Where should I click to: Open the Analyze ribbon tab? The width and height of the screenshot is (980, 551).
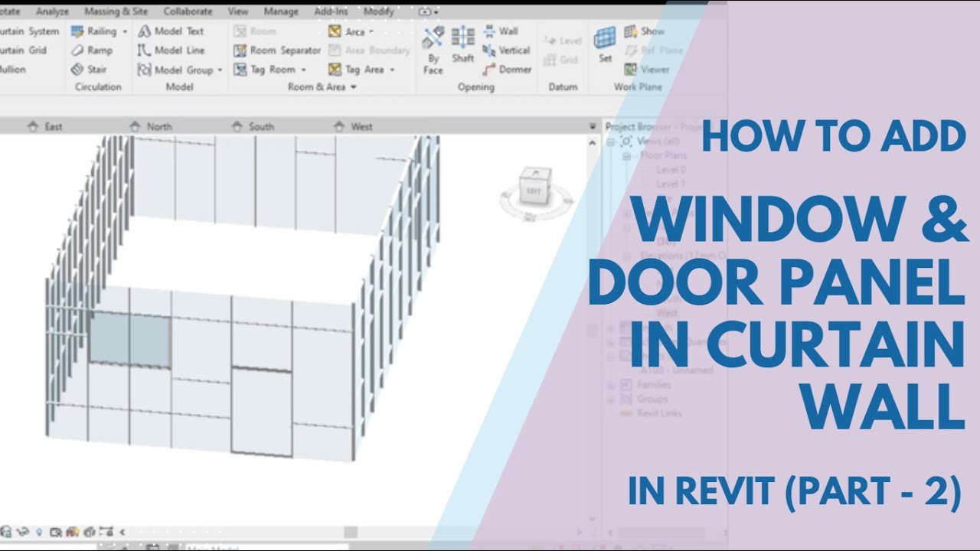click(52, 11)
